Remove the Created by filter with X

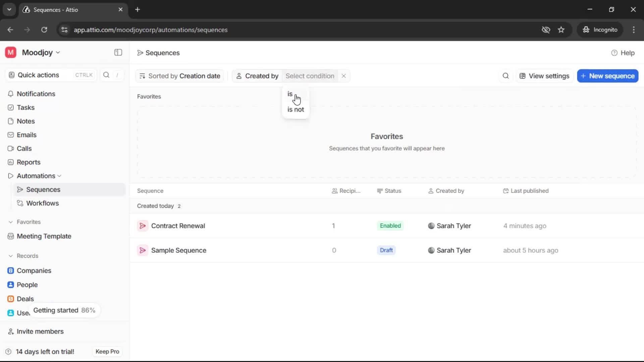(x=343, y=76)
